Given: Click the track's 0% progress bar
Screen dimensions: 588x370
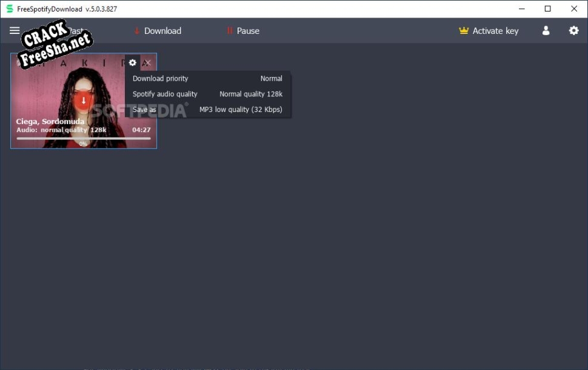Looking at the screenshot, I should tap(83, 139).
